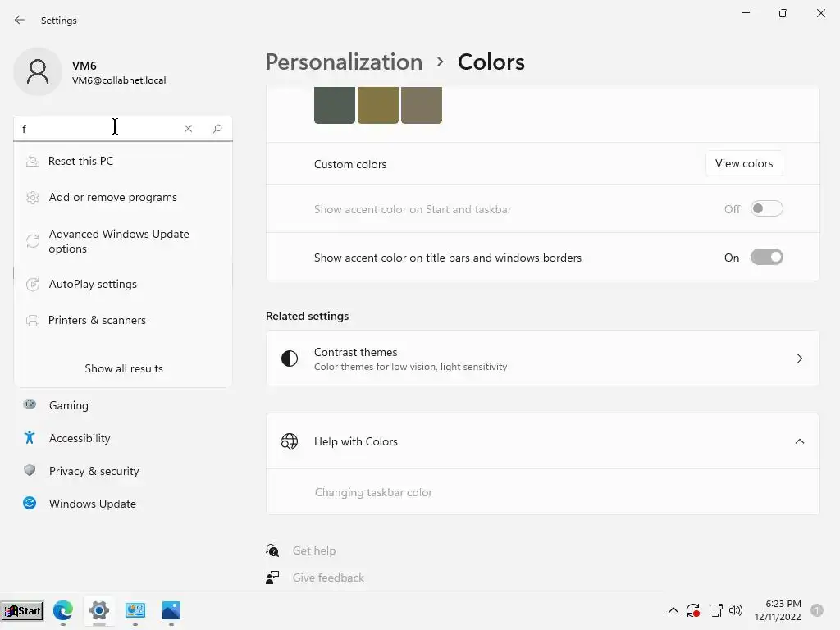The width and height of the screenshot is (840, 630).
Task: Open Accessibility in the sidebar
Action: click(123, 438)
